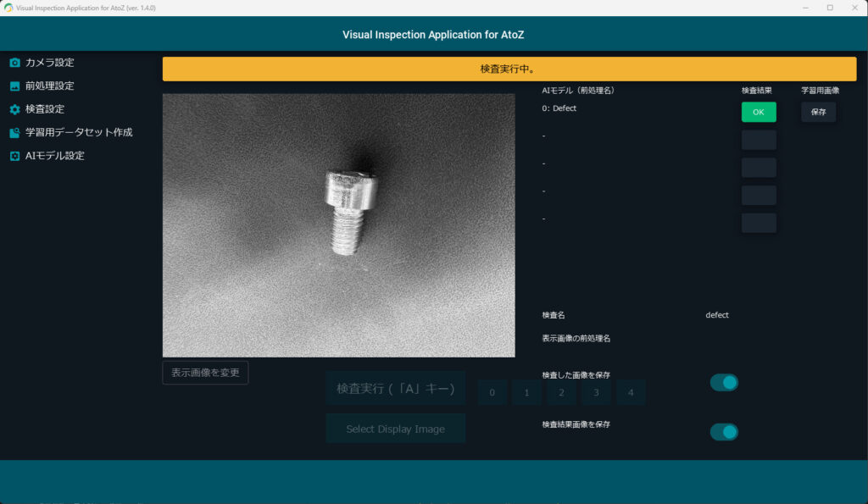Click the screw inspection image preview

tap(339, 224)
